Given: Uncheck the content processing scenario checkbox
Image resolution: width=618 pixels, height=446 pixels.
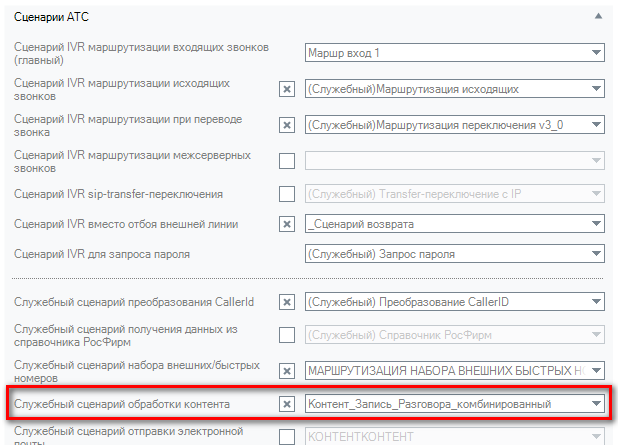Looking at the screenshot, I should pos(287,404).
